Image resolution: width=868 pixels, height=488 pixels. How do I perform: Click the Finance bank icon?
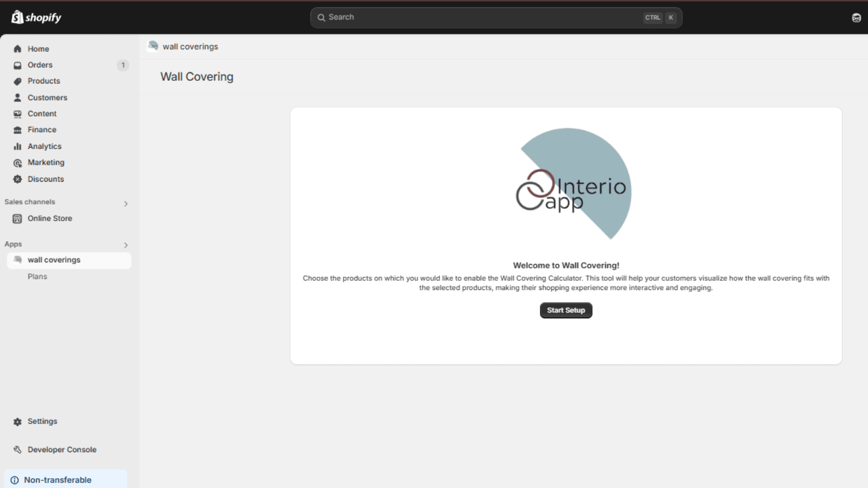tap(17, 130)
